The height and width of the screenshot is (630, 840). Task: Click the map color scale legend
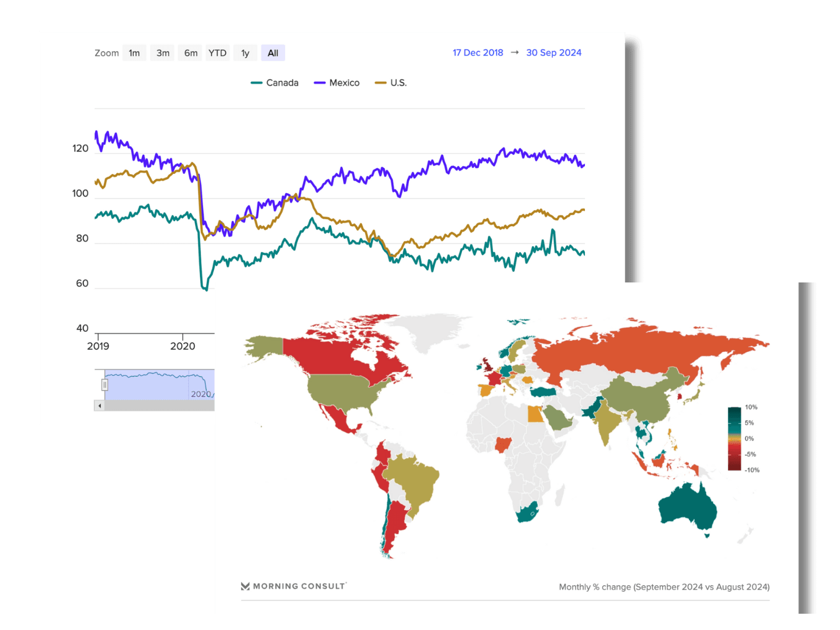(x=742, y=438)
